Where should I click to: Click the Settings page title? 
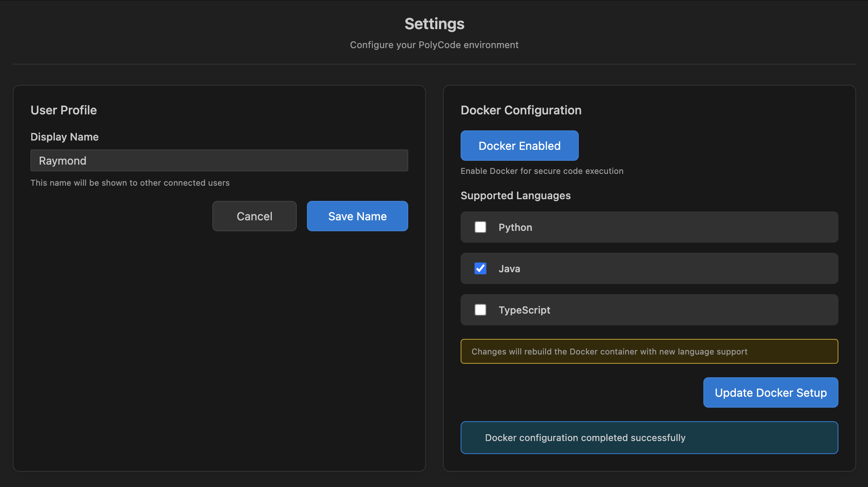point(434,24)
